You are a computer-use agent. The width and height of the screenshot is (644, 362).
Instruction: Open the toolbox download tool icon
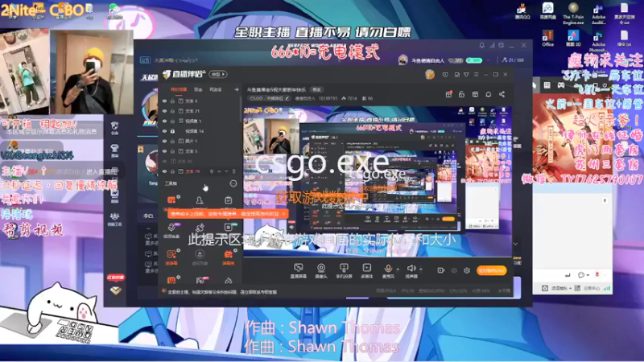[x=200, y=254]
